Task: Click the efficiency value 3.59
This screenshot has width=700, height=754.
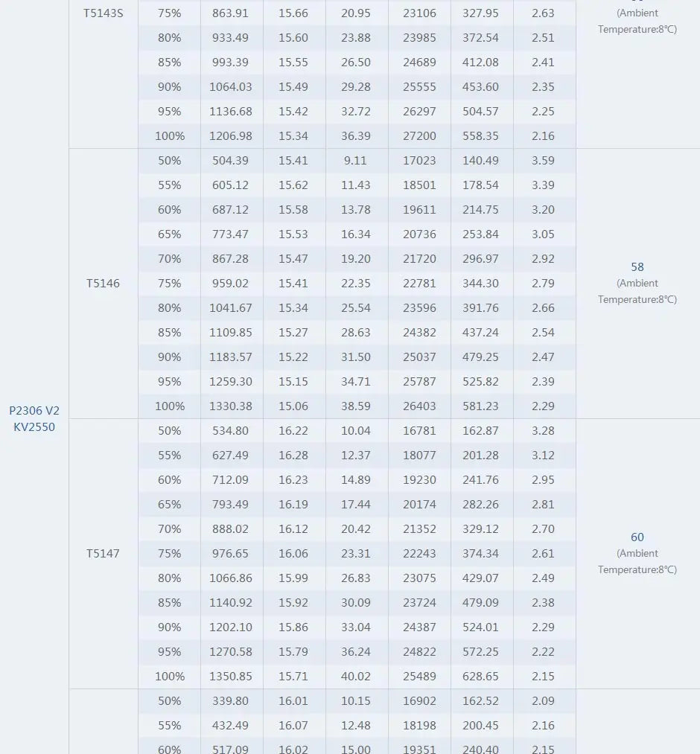Action: point(543,161)
